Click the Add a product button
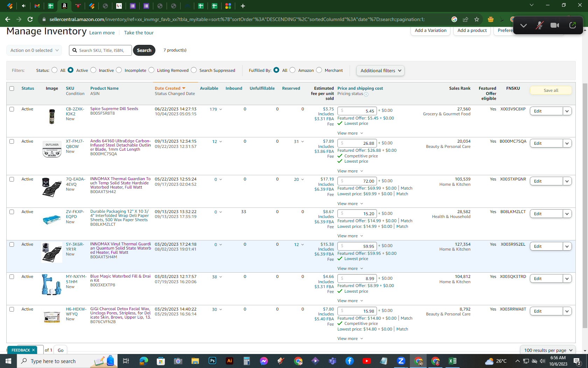588x368 pixels. tap(472, 30)
